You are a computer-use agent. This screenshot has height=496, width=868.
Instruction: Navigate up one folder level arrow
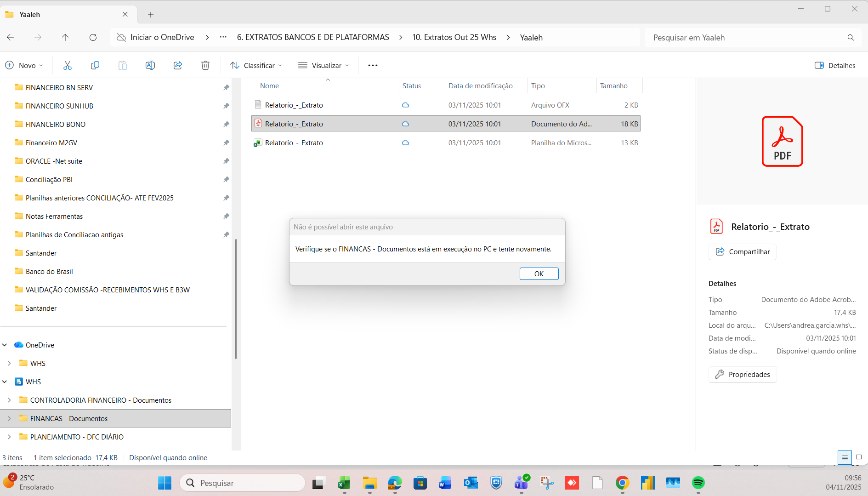65,37
